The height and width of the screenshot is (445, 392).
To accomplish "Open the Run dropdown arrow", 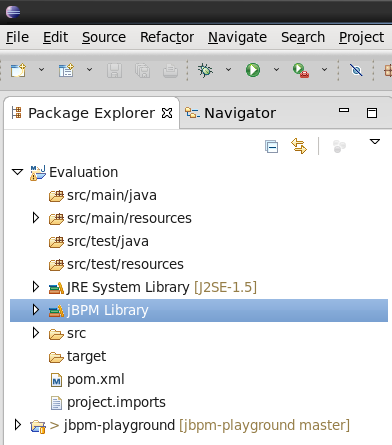I will pos(276,70).
